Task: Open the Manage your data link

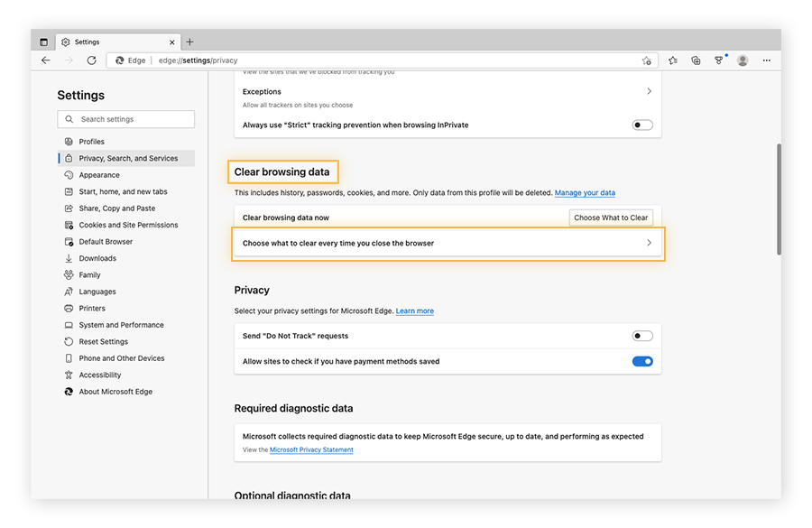Action: pyautogui.click(x=585, y=193)
